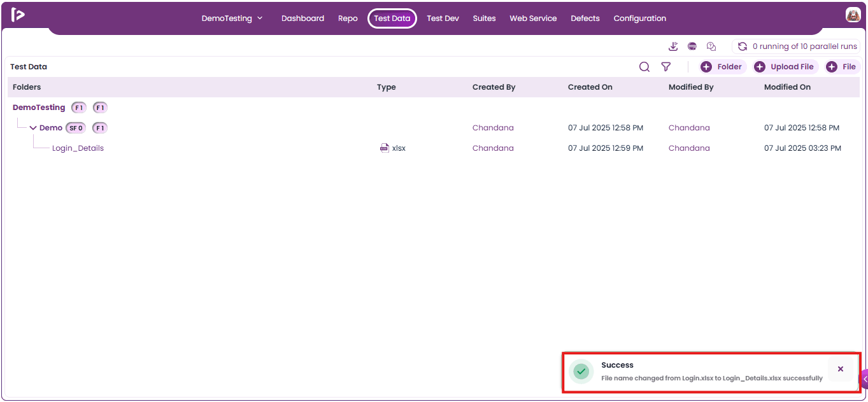The image size is (868, 402).
Task: Click the download client icon
Action: 673,46
